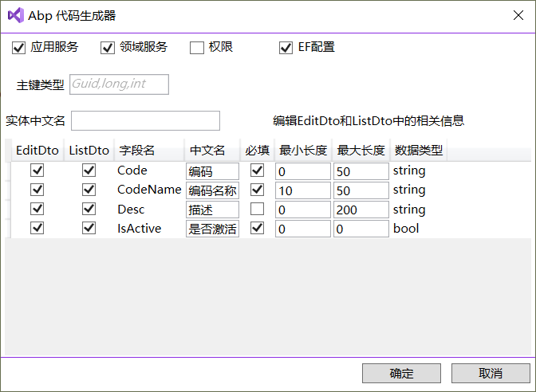Select the CodeName field name
Viewport: 536px width, 392px height.
coord(149,190)
